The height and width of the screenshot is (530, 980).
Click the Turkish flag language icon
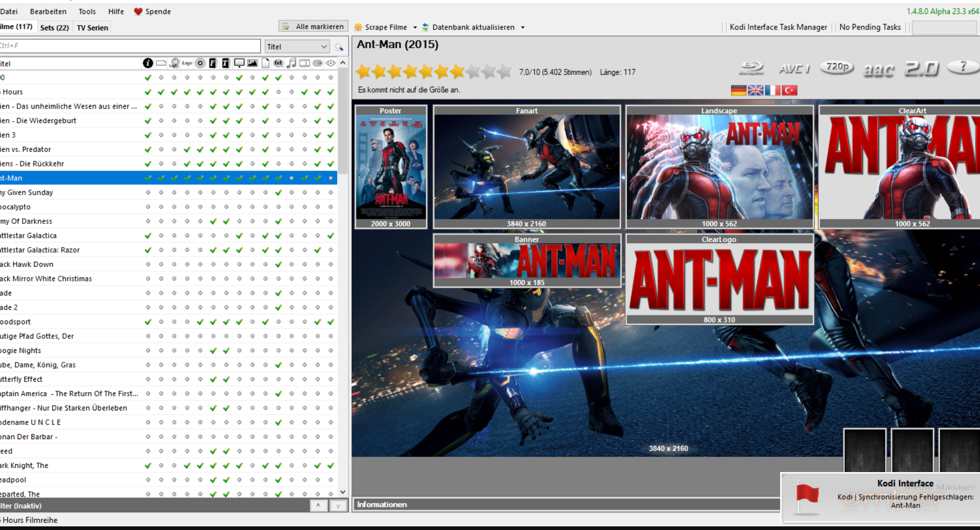click(790, 90)
